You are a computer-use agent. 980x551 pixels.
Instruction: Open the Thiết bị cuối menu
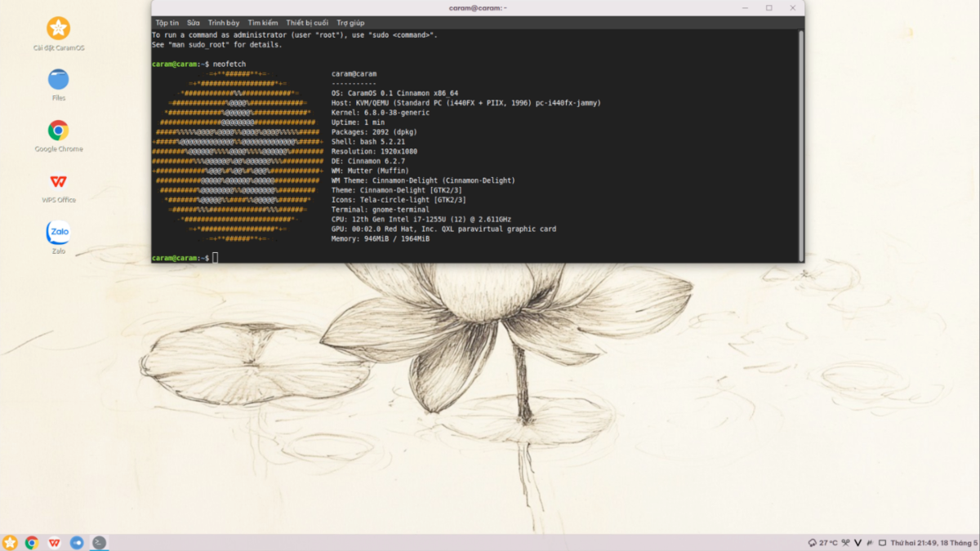coord(307,23)
